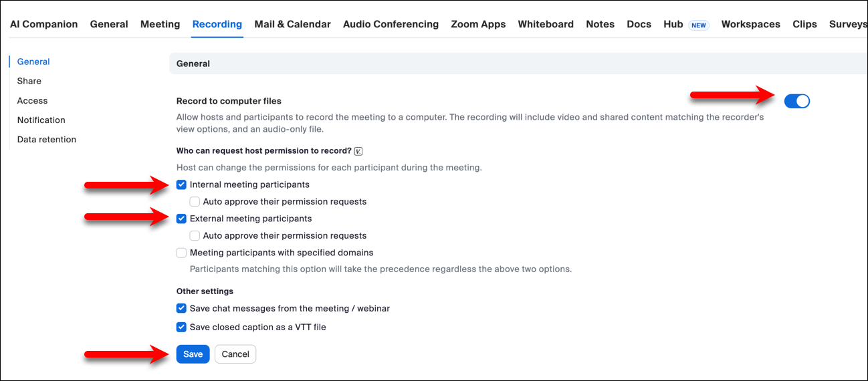Enable auto approve under External meeting participants
Screen dimensions: 868x381
pyautogui.click(x=195, y=235)
